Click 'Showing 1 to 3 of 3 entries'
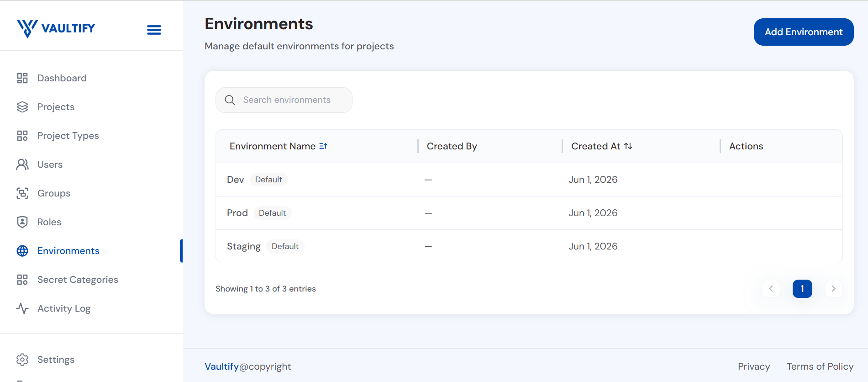 pos(266,289)
